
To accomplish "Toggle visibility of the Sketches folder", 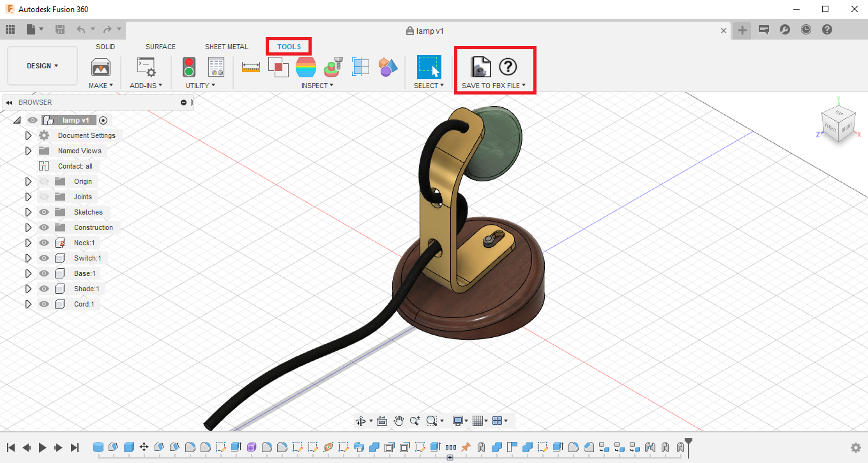I will click(x=44, y=212).
